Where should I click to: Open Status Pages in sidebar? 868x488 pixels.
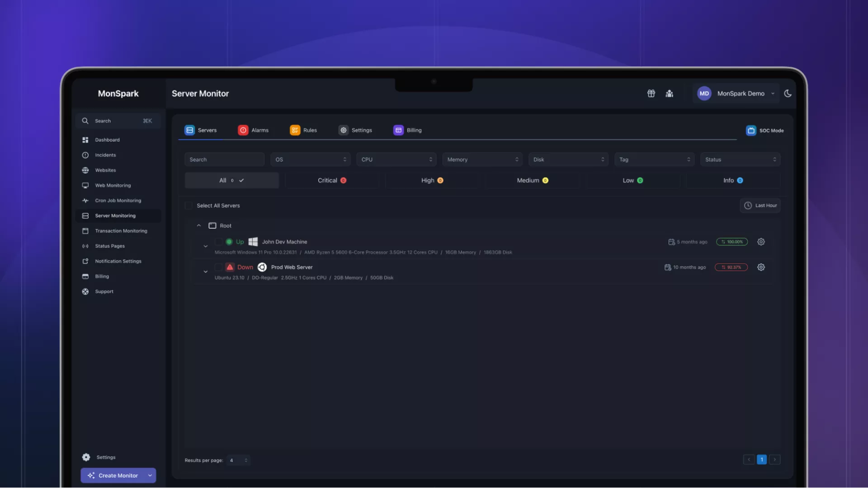tap(109, 246)
